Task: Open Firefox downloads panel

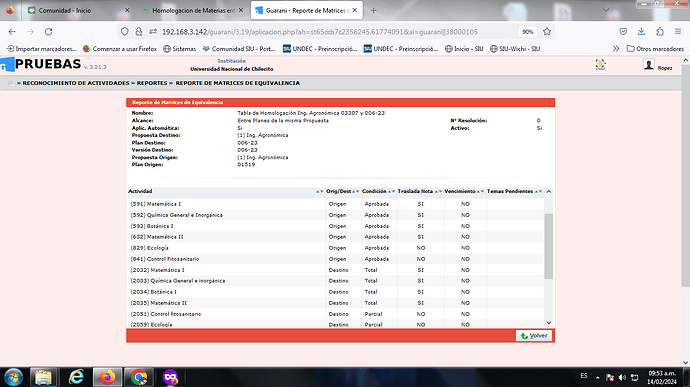Action: [x=641, y=32]
